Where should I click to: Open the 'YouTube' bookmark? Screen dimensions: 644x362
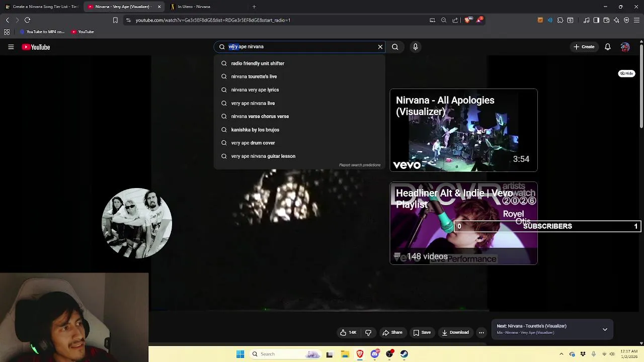pyautogui.click(x=83, y=32)
